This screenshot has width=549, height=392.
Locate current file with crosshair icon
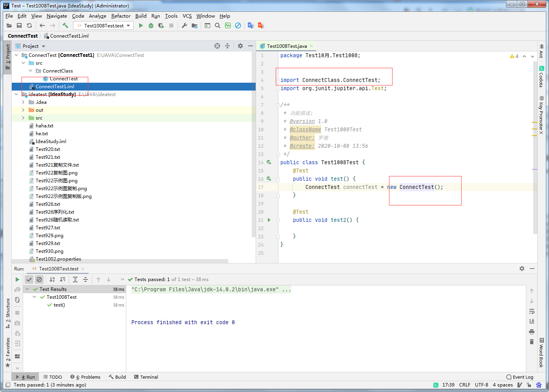click(217, 46)
